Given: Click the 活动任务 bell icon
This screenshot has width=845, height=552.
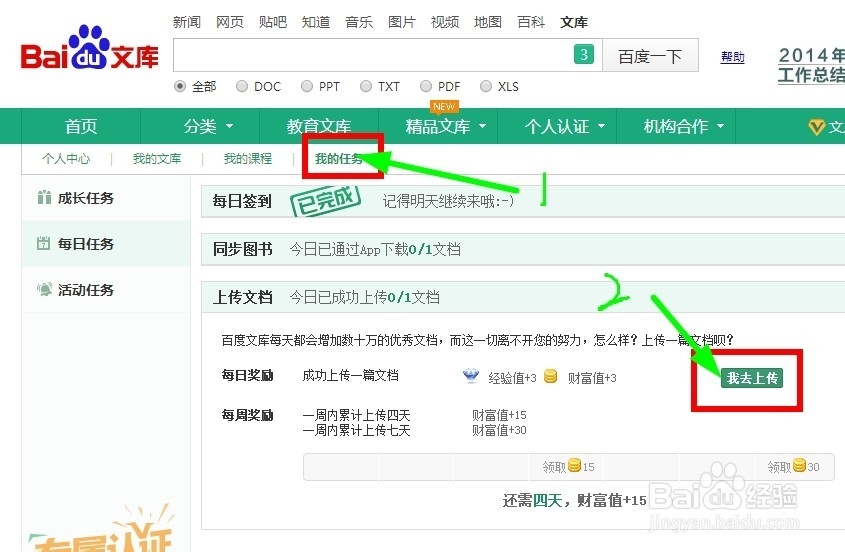Looking at the screenshot, I should coord(44,289).
